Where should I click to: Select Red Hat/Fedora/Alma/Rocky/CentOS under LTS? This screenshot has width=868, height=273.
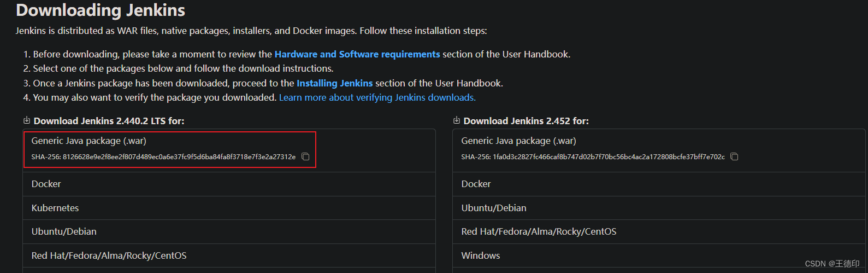coord(229,255)
